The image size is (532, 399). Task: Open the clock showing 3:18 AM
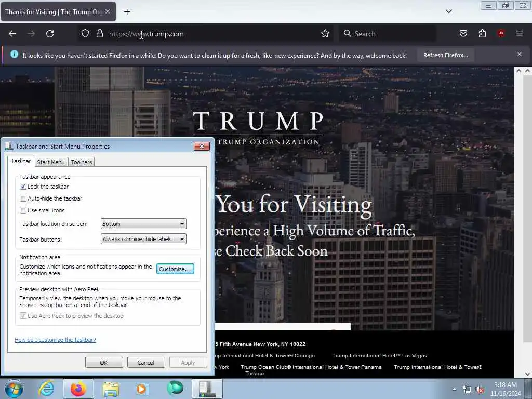click(506, 389)
